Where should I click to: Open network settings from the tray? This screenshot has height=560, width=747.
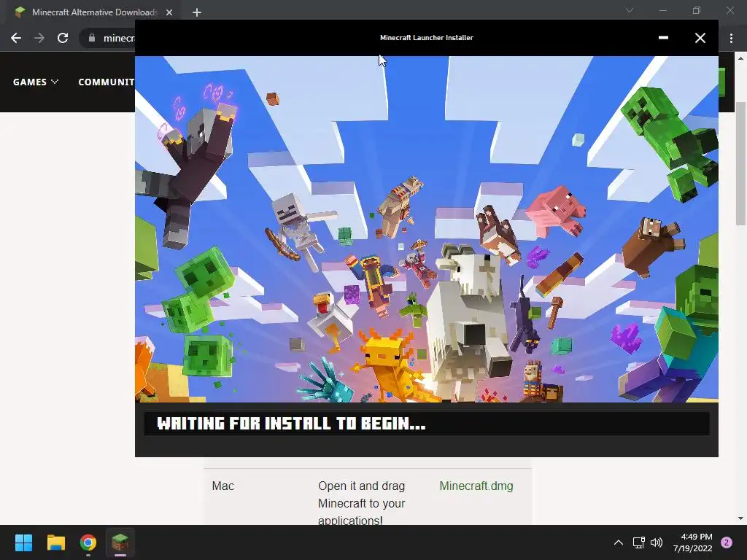[x=638, y=542]
